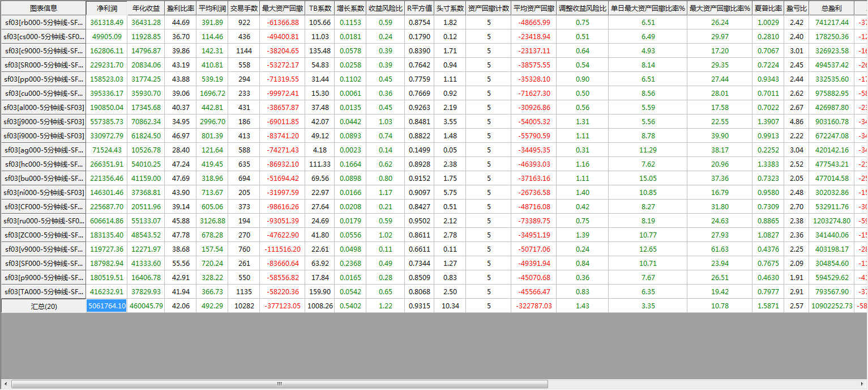Click the 增长系数 column header

350,9
